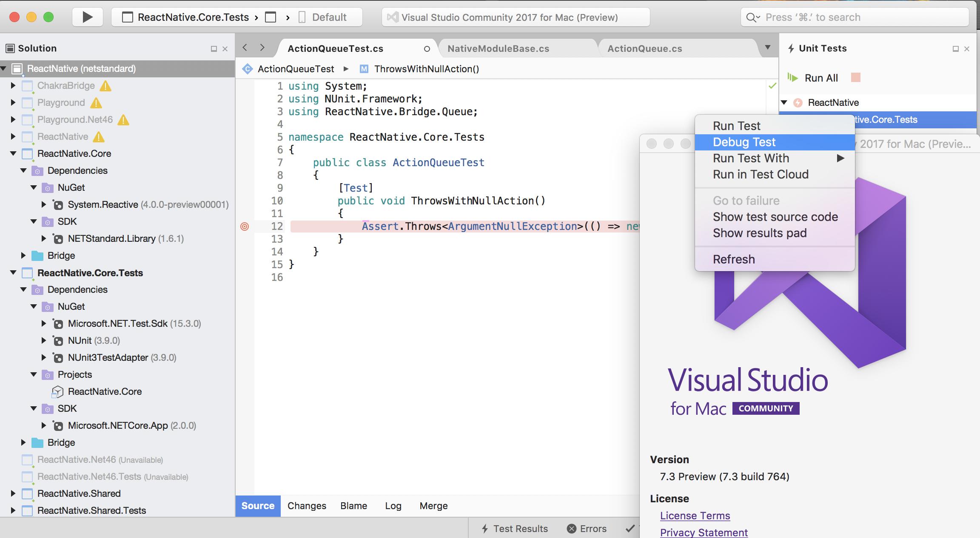Click the ReactNative.Core project reference icon
Image resolution: width=980 pixels, height=538 pixels.
tap(57, 392)
